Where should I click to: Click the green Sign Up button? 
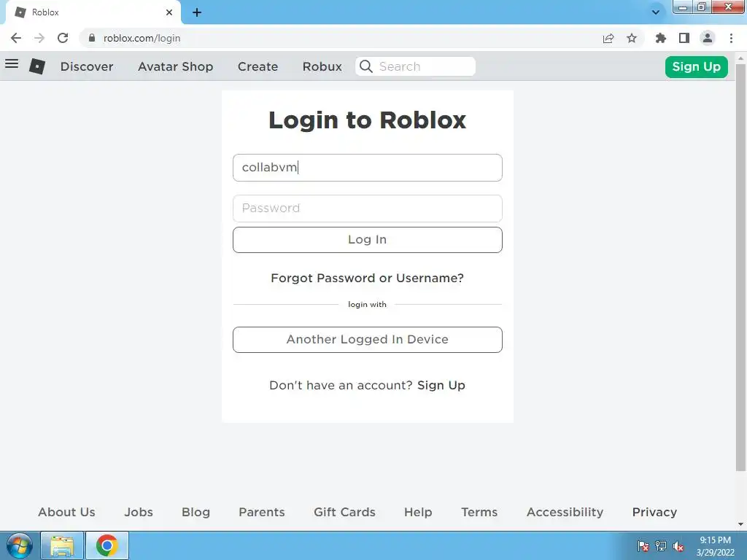[x=696, y=66]
